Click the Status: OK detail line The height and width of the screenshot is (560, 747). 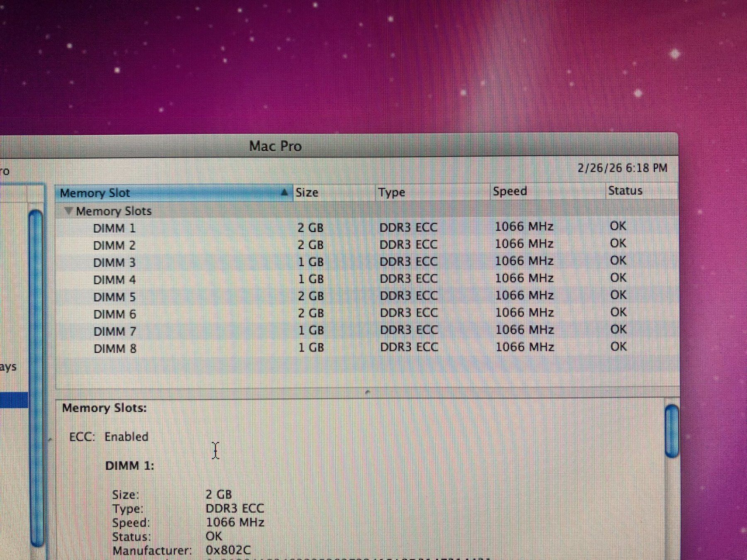pyautogui.click(x=167, y=537)
